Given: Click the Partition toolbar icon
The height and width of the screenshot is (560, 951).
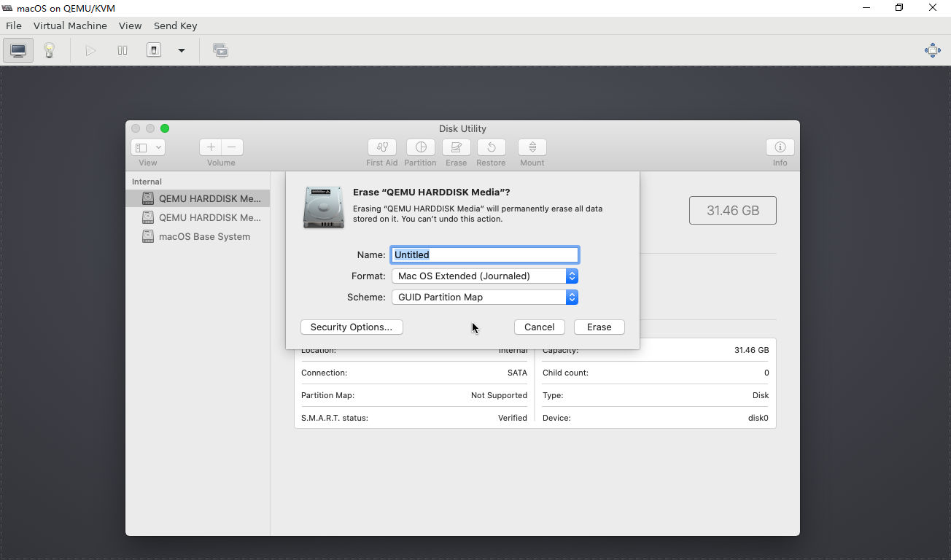Looking at the screenshot, I should pyautogui.click(x=421, y=147).
